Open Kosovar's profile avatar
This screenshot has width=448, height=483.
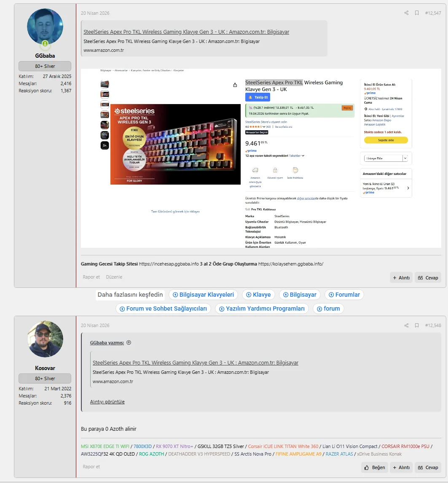pos(45,339)
